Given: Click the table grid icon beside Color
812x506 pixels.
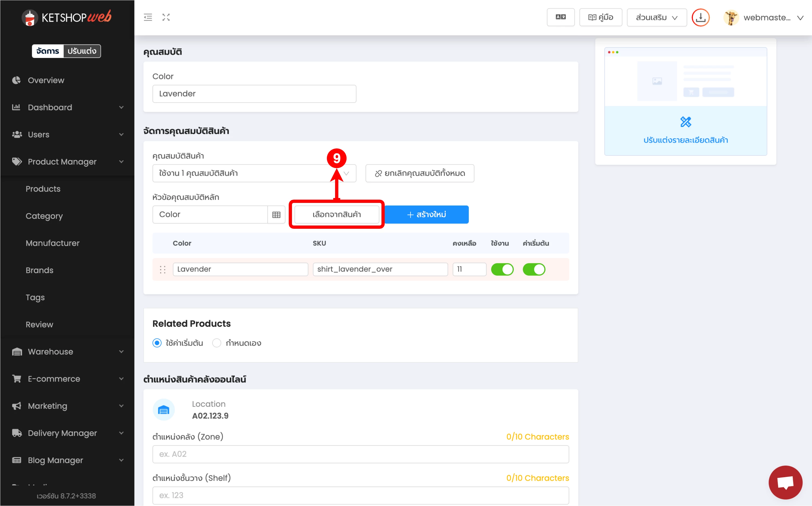Looking at the screenshot, I should pyautogui.click(x=276, y=215).
